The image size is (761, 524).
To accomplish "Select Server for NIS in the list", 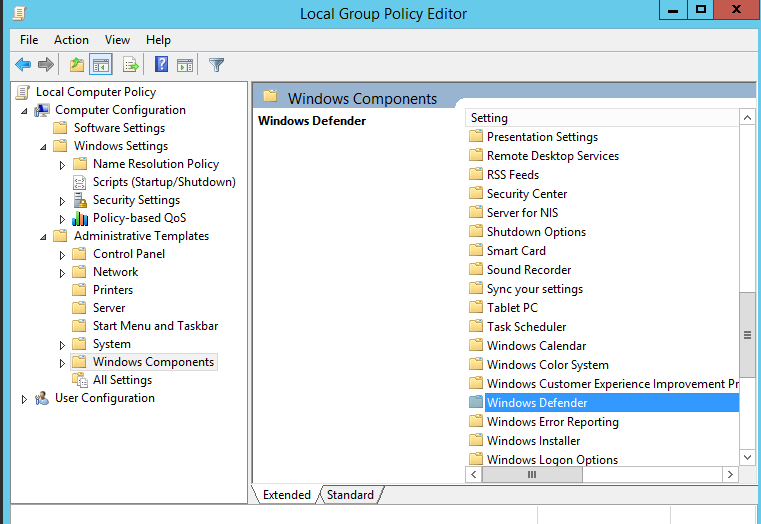I will [x=522, y=213].
